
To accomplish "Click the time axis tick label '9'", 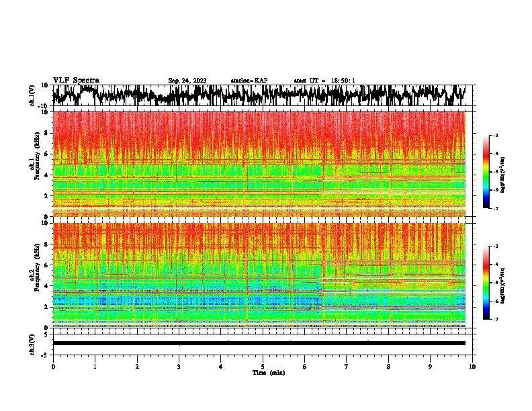I will click(x=430, y=367).
